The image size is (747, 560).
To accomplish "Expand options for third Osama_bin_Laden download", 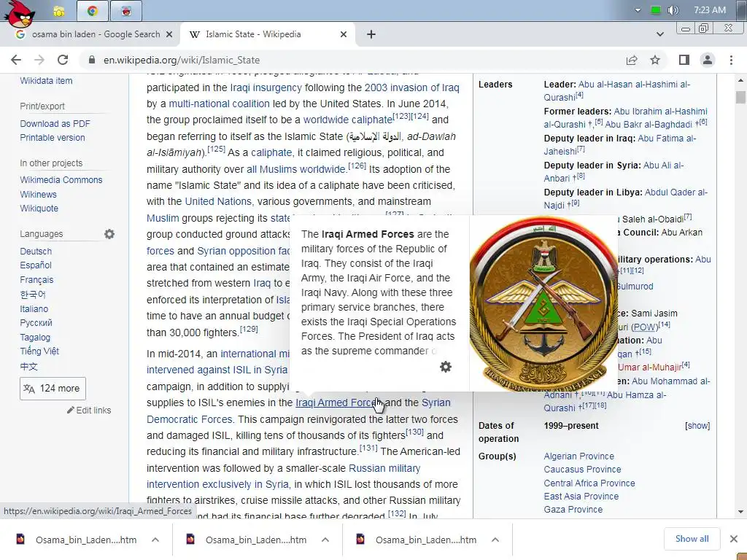I will (x=495, y=540).
